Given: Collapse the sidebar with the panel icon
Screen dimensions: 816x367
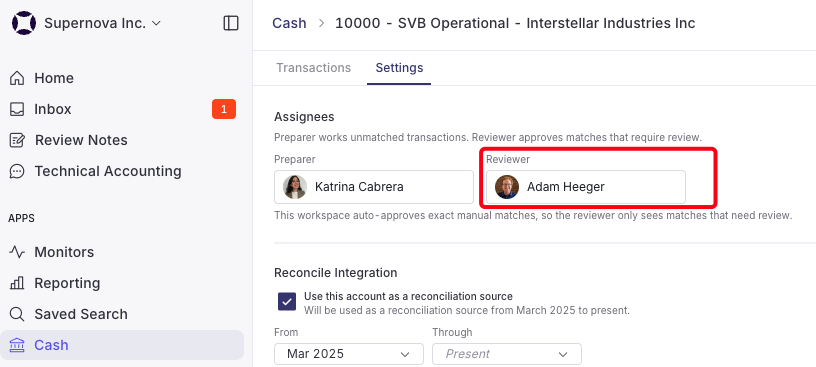Looking at the screenshot, I should tap(231, 23).
